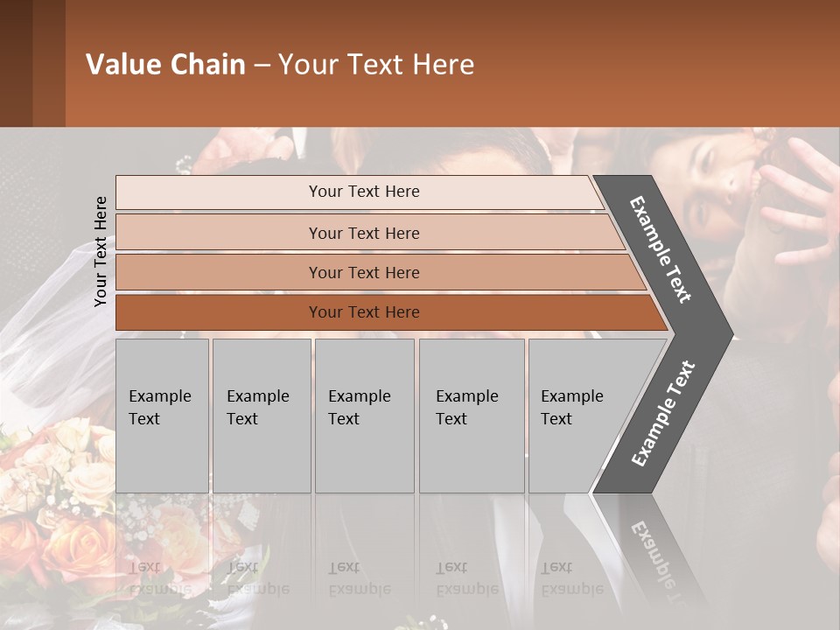
Task: Click the second gray "Example Text" box
Action: point(261,415)
